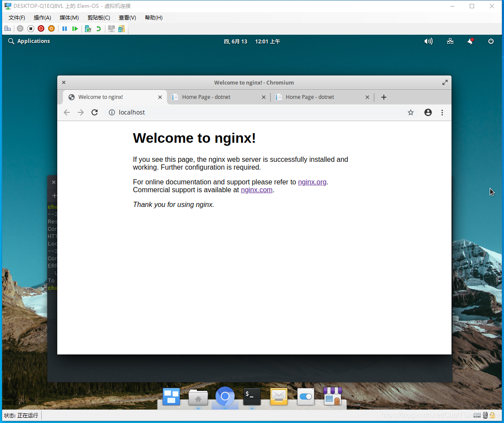
Task: Open the session power indicator
Action: pos(491,41)
